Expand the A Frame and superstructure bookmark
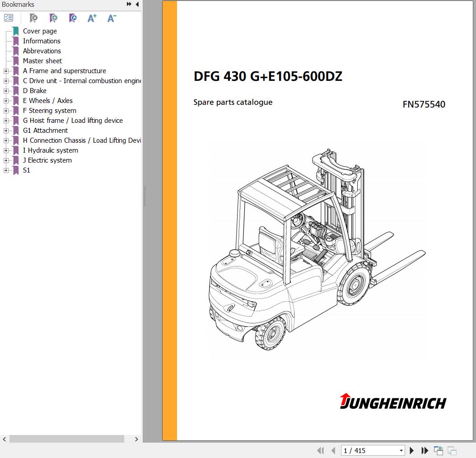476x458 pixels. point(6,71)
